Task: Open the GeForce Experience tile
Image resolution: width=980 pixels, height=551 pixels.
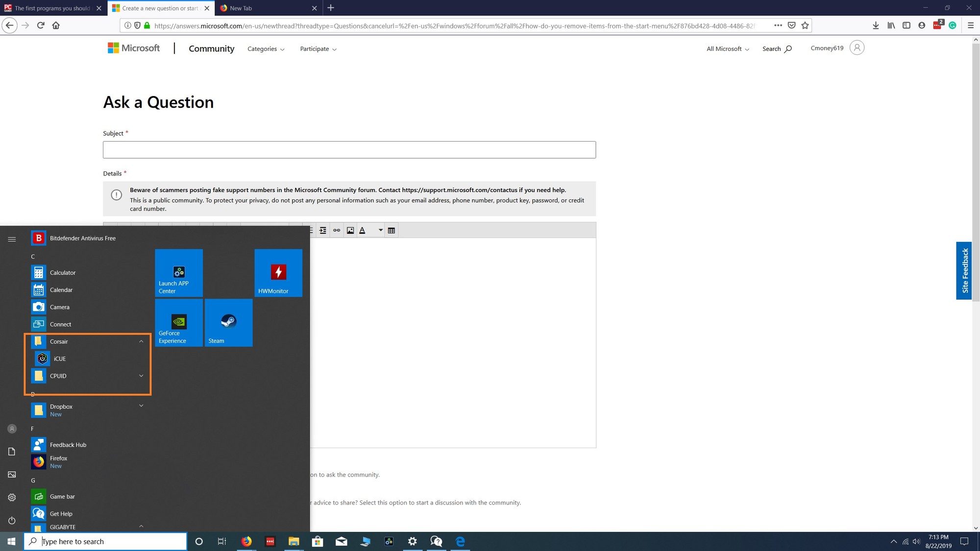Action: [x=179, y=323]
